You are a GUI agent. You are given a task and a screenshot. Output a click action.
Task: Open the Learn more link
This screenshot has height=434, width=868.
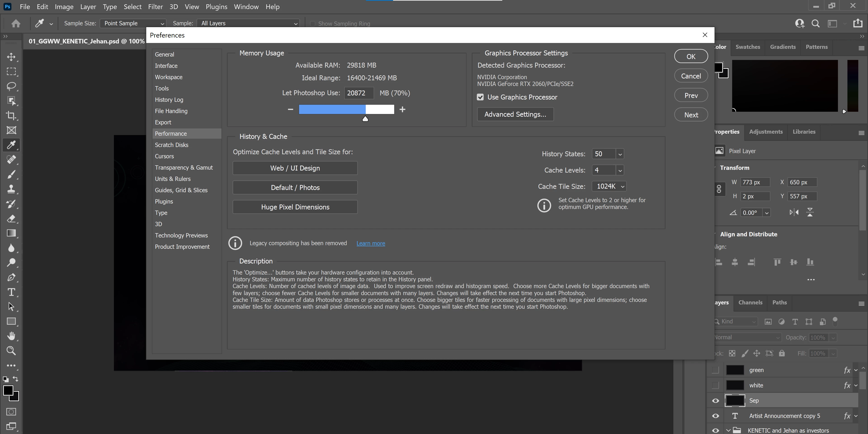[371, 244]
